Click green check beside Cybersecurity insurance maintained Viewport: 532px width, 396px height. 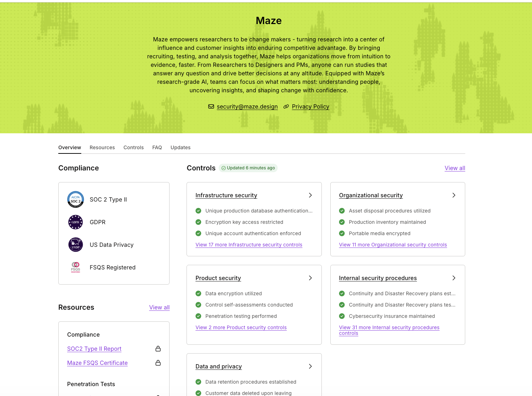(x=342, y=316)
